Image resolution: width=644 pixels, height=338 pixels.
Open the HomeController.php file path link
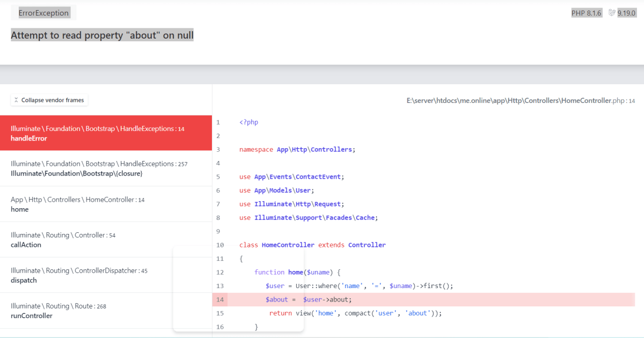coord(521,100)
